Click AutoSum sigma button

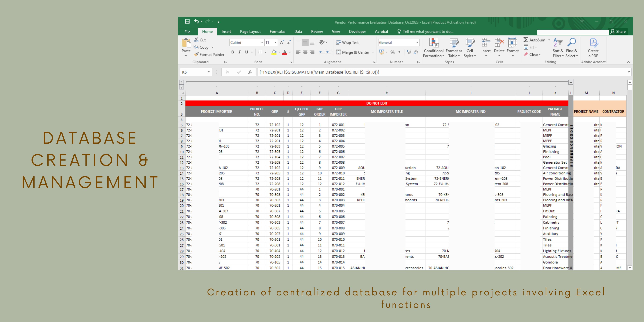tap(534, 40)
